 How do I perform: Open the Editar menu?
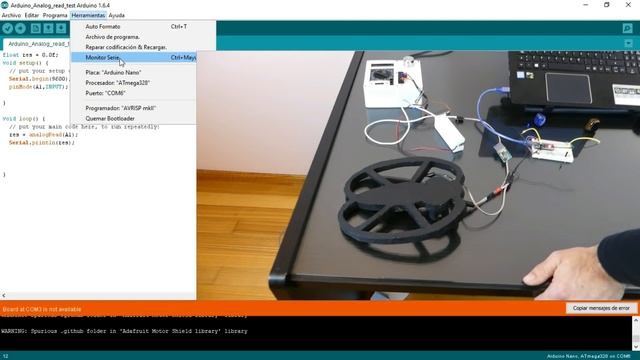pyautogui.click(x=31, y=15)
